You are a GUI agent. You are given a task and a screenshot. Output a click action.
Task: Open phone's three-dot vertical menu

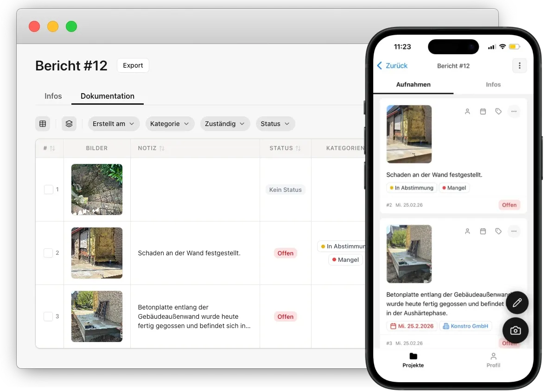[519, 66]
